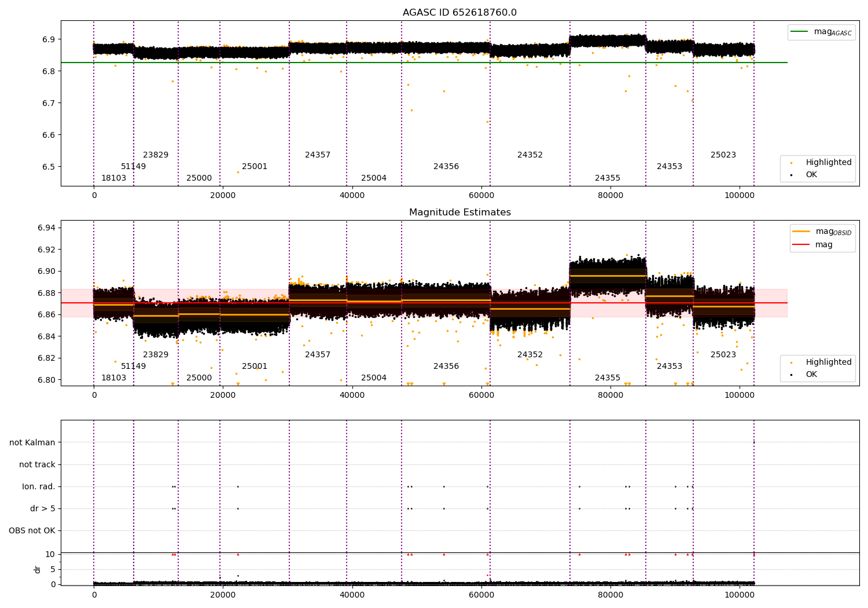This screenshot has width=868, height=608.
Task: Click obsid 18103 in Magnitude Estimates plot
Action: coord(113,378)
